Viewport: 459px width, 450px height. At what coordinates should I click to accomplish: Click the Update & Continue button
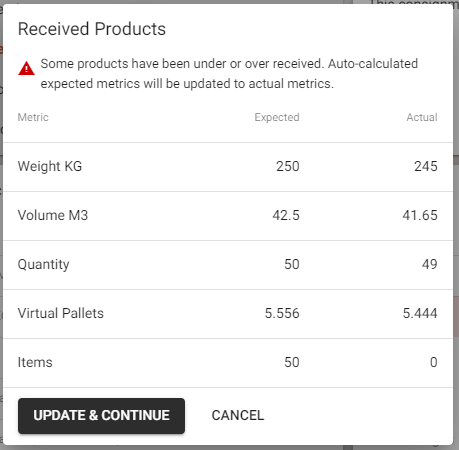click(x=101, y=416)
